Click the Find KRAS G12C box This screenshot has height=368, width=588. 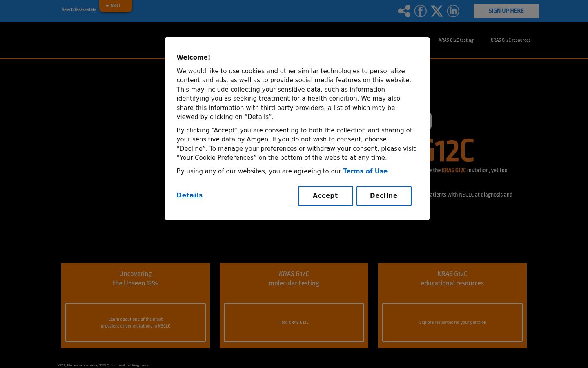click(294, 323)
